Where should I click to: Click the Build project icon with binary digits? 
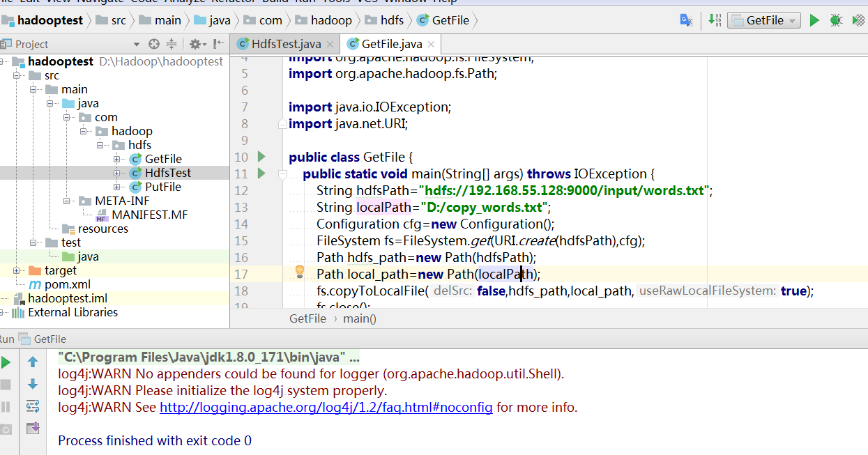tap(715, 20)
